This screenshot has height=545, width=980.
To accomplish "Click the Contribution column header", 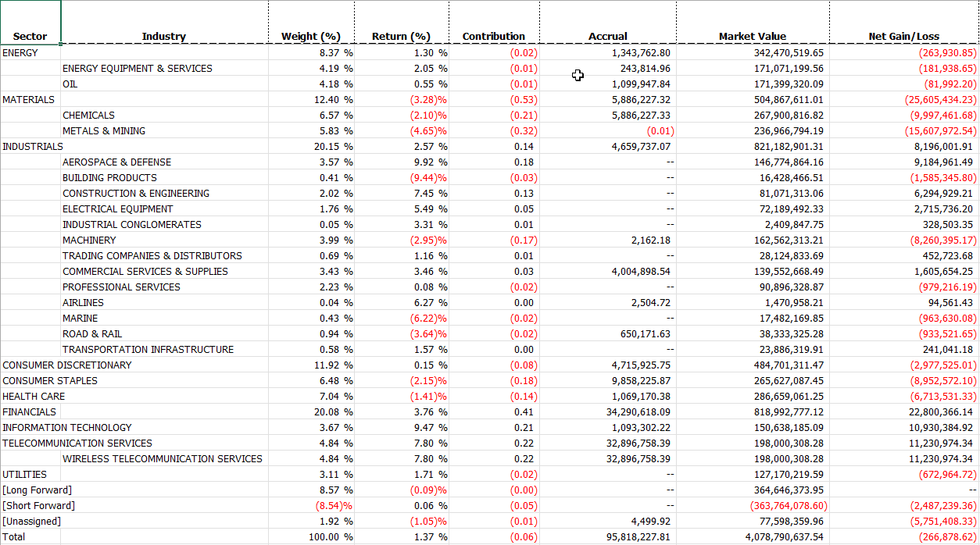I will (493, 36).
